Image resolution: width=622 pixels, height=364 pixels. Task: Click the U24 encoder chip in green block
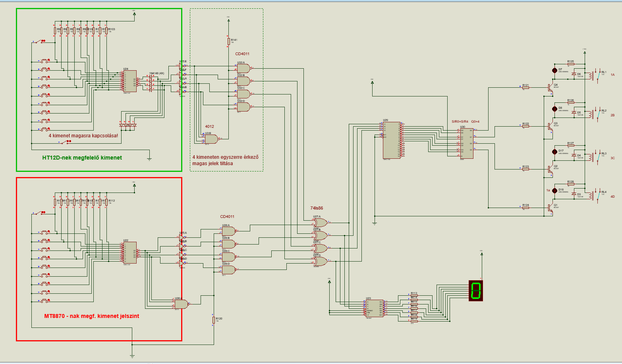pyautogui.click(x=129, y=81)
